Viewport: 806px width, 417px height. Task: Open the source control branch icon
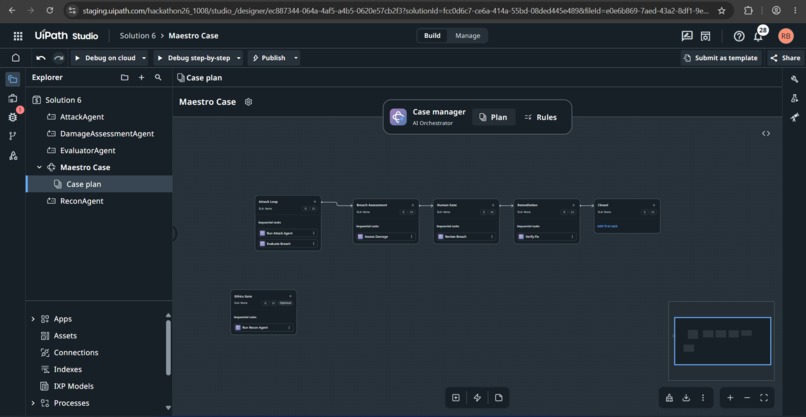13,136
